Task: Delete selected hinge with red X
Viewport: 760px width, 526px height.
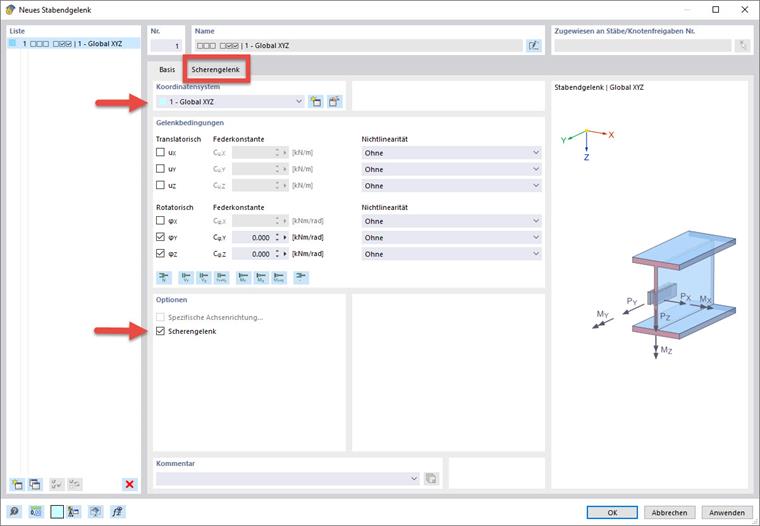Action: (129, 484)
